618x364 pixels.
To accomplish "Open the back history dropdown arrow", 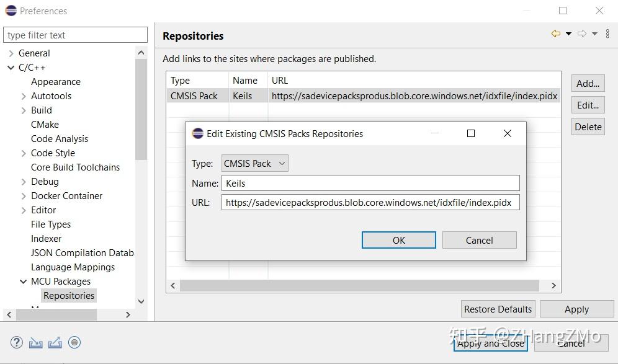I will coord(568,34).
